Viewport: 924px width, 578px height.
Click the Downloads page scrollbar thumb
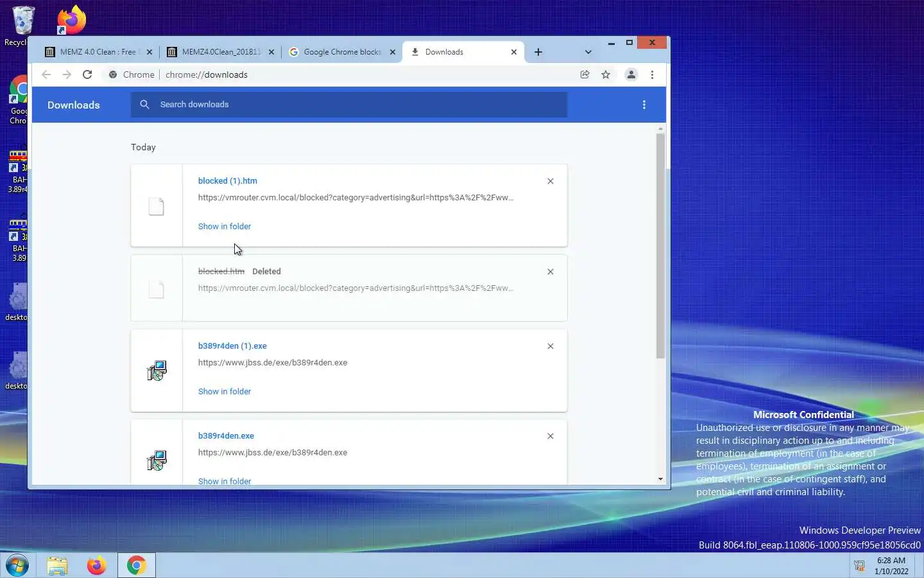click(x=660, y=246)
